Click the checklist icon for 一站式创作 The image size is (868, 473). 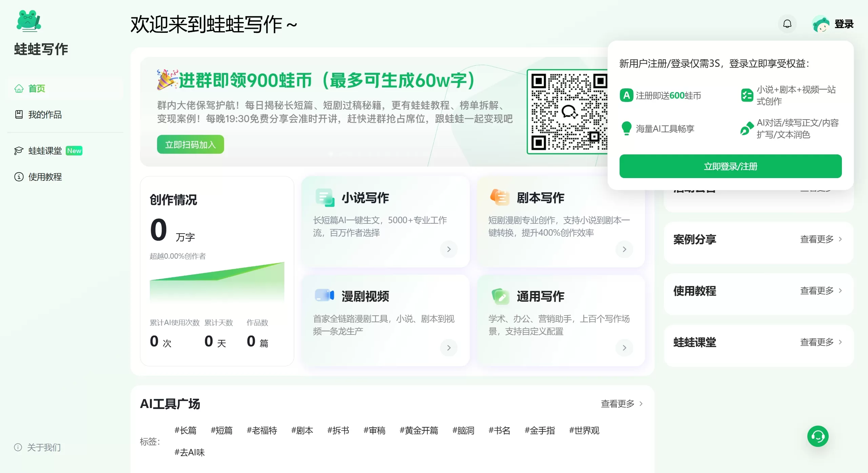tap(747, 95)
